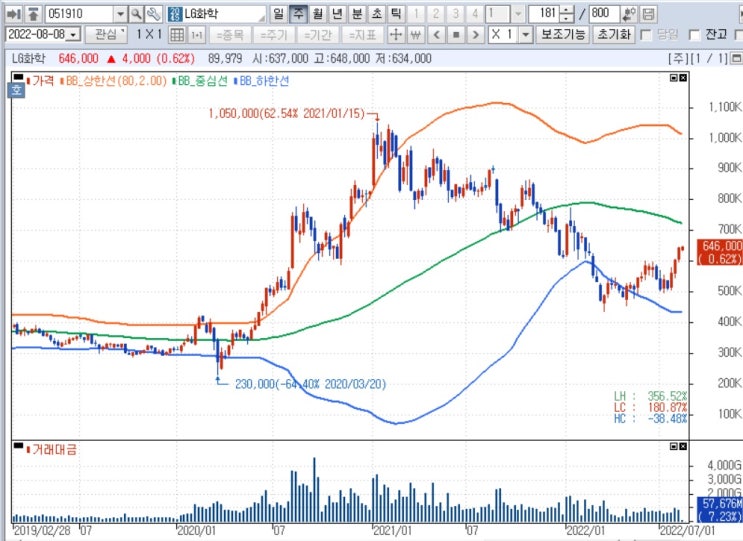Select the 일 daily period button
743x541 pixels.
tap(279, 14)
